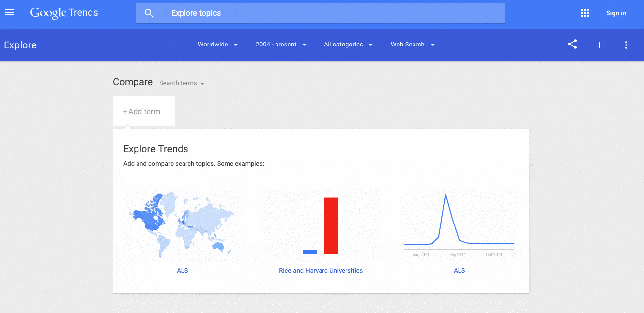This screenshot has width=644, height=313.
Task: Click the ALS link under the map
Action: [x=183, y=271]
